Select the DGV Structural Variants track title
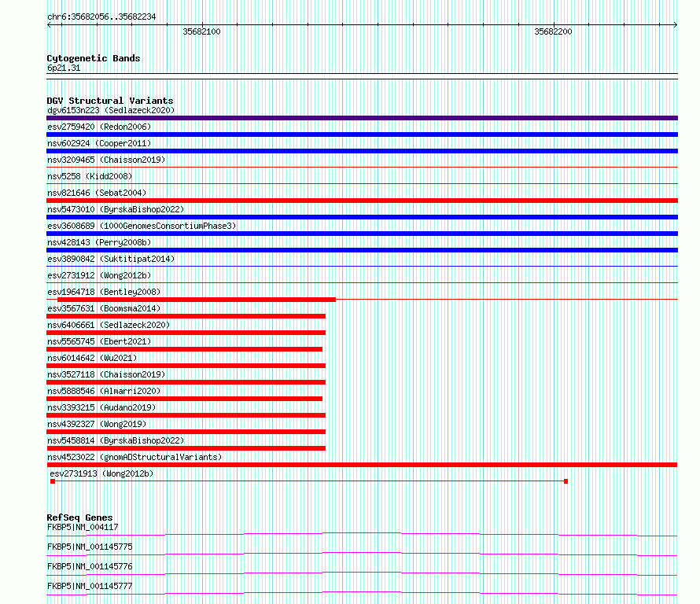The image size is (700, 604). (x=110, y=101)
